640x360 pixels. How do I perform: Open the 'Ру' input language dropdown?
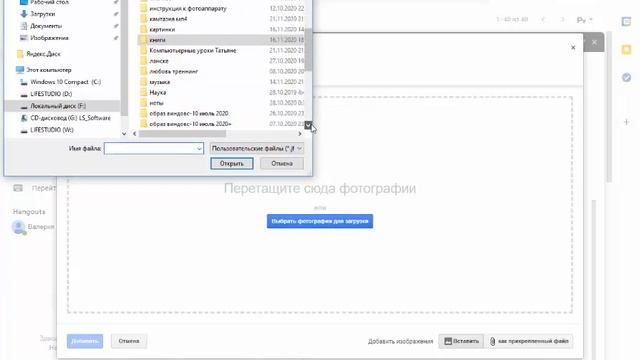(x=584, y=20)
